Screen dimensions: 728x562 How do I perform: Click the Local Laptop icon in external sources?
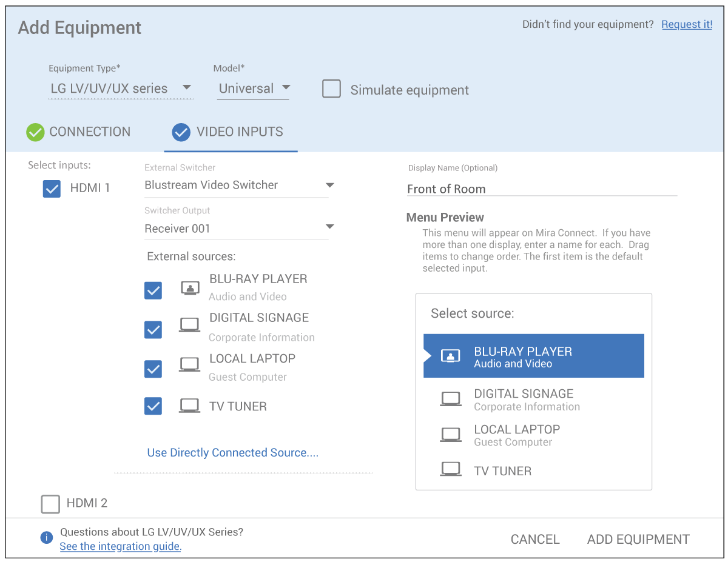tap(189, 365)
